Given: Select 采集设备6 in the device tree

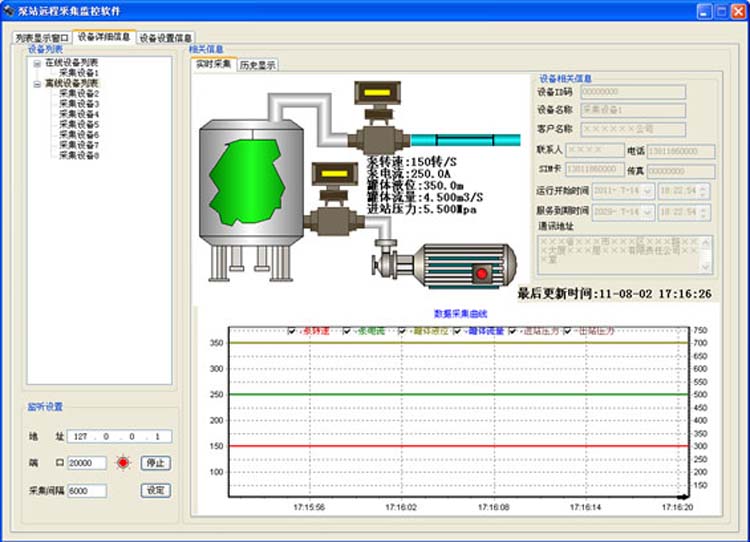Looking at the screenshot, I should [79, 135].
